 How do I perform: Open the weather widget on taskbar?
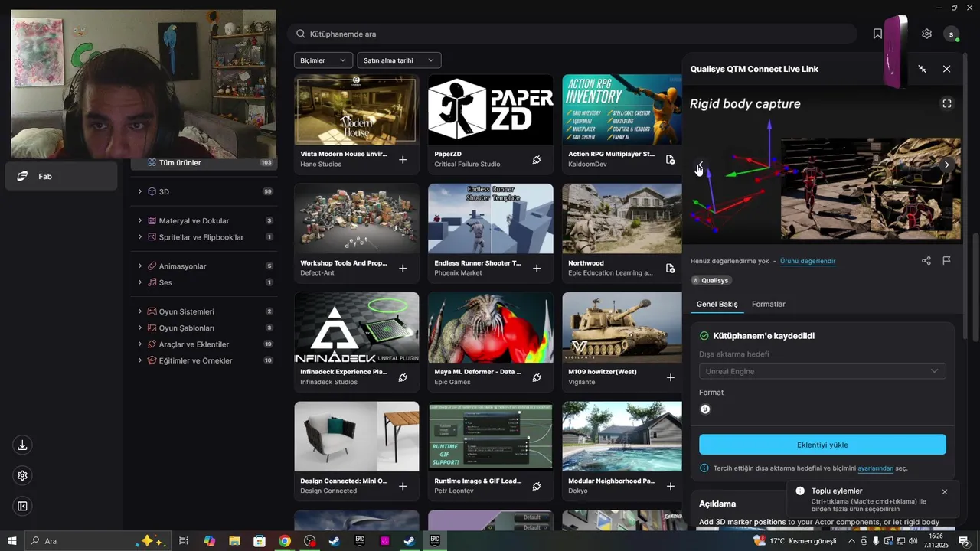tap(795, 541)
